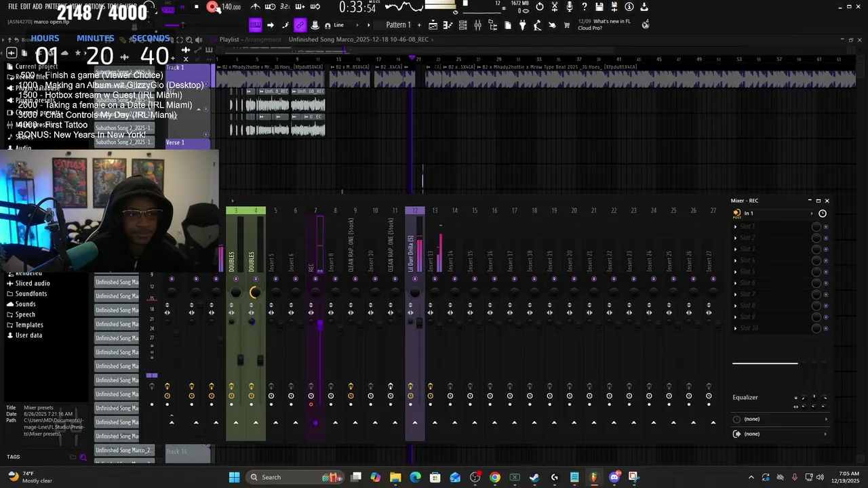The height and width of the screenshot is (488, 868).
Task: Click the 3-2-1 countdown before recording icon
Action: pos(285,7)
